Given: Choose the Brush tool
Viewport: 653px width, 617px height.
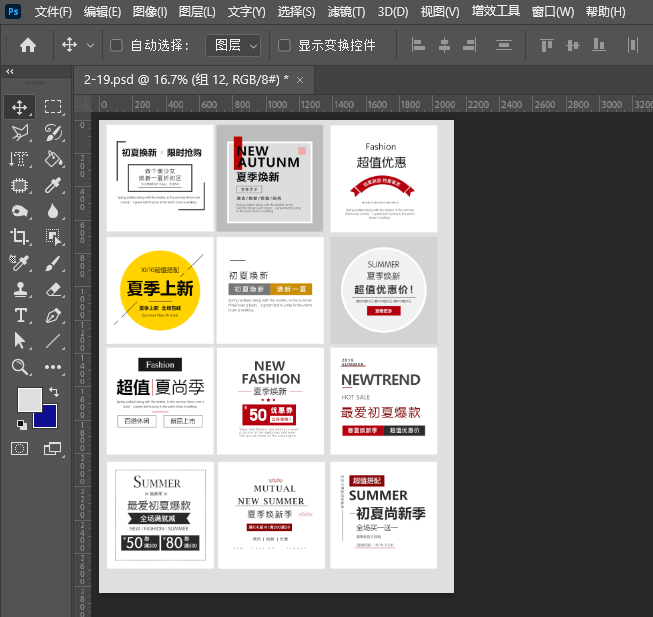Looking at the screenshot, I should [54, 263].
